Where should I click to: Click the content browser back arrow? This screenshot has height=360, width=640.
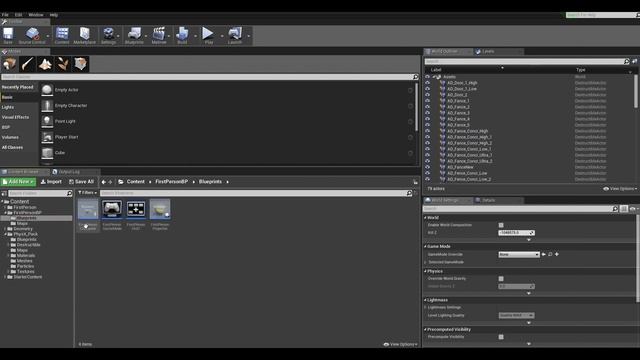pos(104,182)
